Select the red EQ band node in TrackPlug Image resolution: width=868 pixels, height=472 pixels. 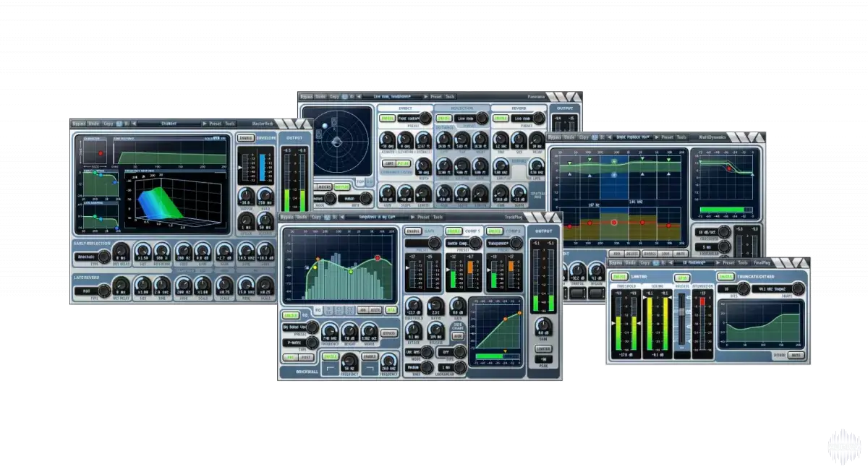(378, 258)
